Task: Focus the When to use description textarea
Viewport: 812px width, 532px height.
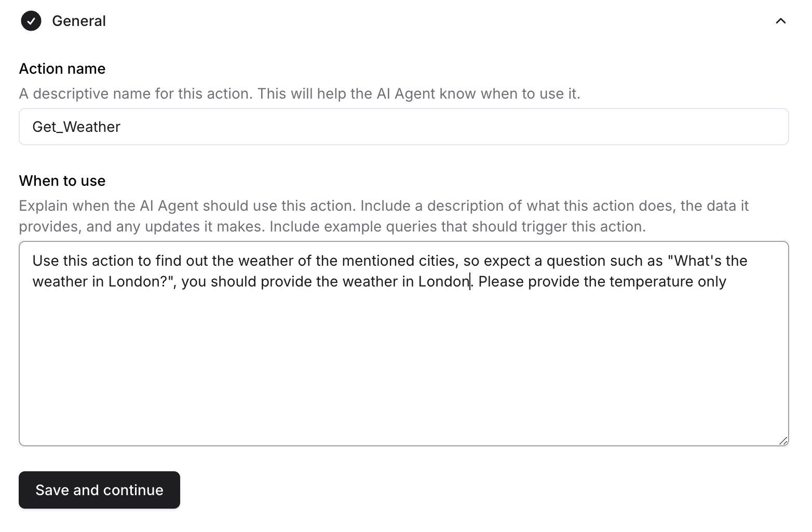Action: click(x=363, y=343)
